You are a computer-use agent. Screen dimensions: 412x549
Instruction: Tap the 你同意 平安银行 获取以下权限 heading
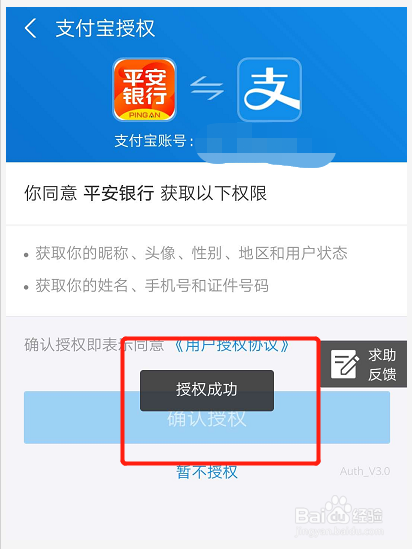pyautogui.click(x=145, y=193)
